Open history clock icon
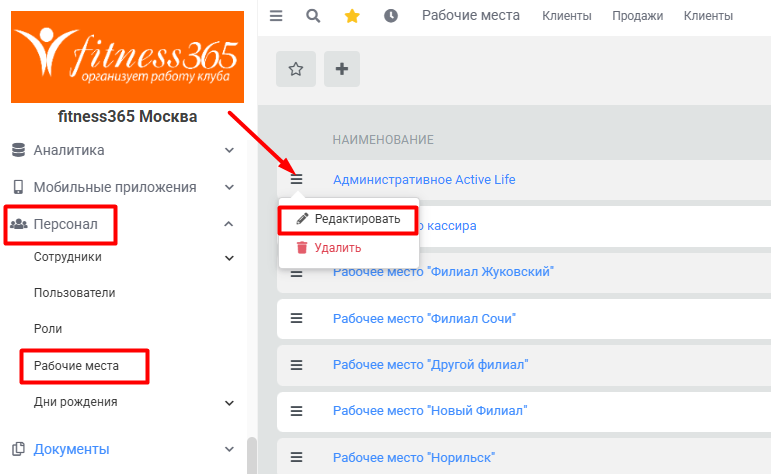This screenshot has width=771, height=474. 391,16
